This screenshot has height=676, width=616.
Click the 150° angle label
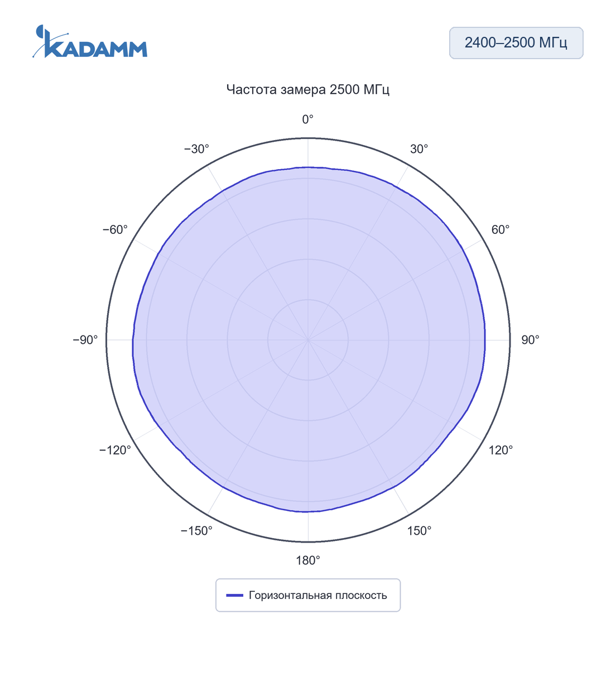419,531
